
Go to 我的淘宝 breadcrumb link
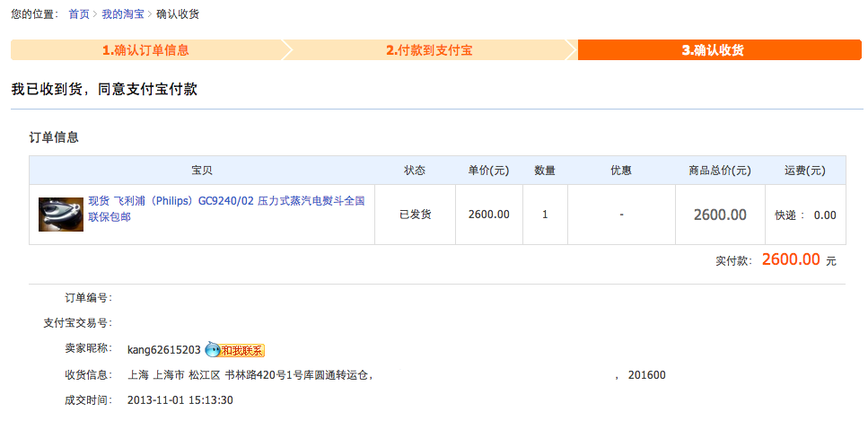pyautogui.click(x=122, y=14)
